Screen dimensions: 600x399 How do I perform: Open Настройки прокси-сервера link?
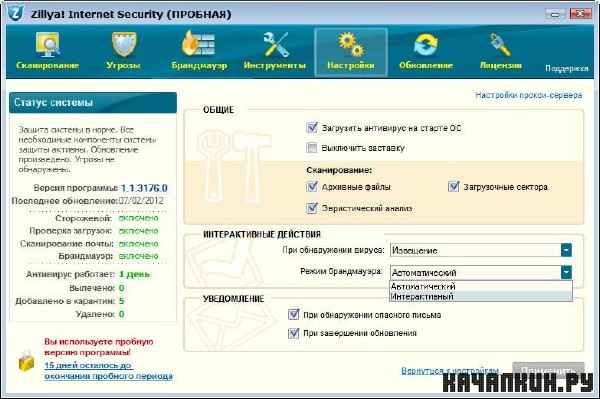pos(528,95)
